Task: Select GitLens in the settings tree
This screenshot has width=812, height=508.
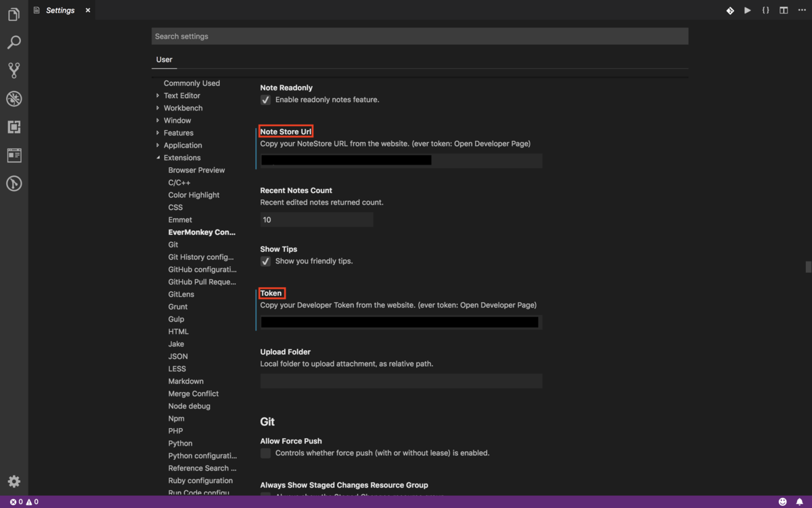Action: click(181, 294)
